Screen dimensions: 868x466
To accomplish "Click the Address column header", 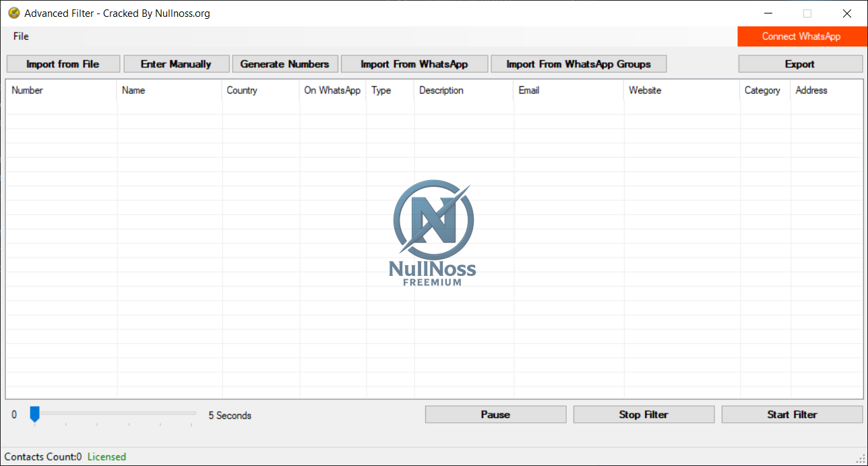I will click(826, 90).
